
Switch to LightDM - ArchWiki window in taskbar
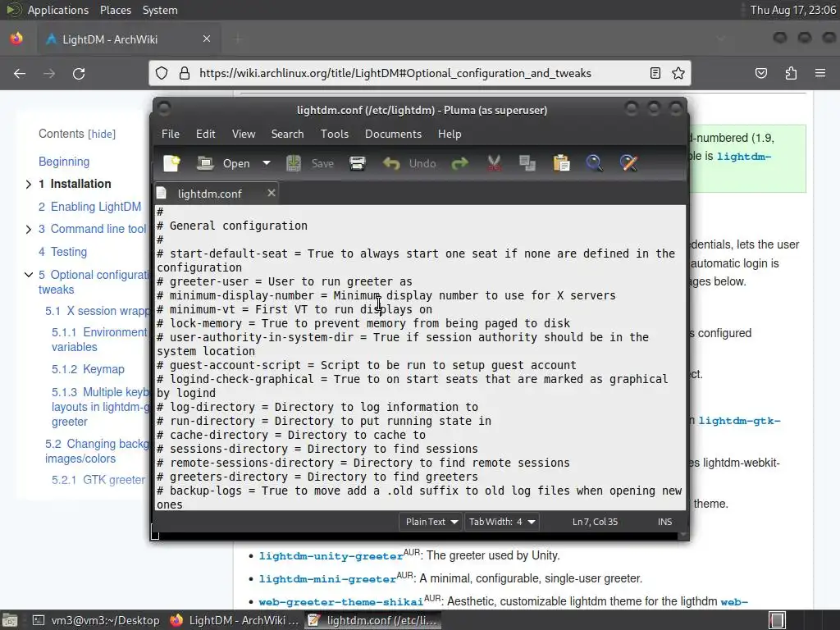(x=234, y=620)
